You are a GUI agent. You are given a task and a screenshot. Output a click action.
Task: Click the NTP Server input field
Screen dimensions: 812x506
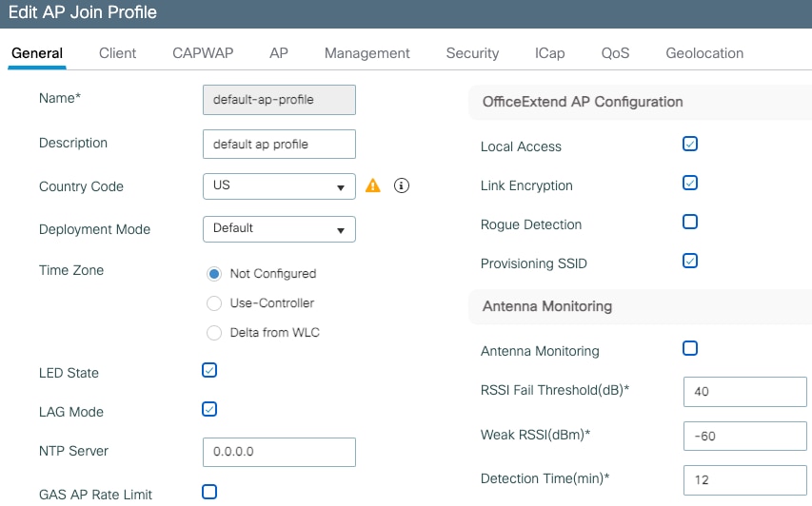pos(279,452)
